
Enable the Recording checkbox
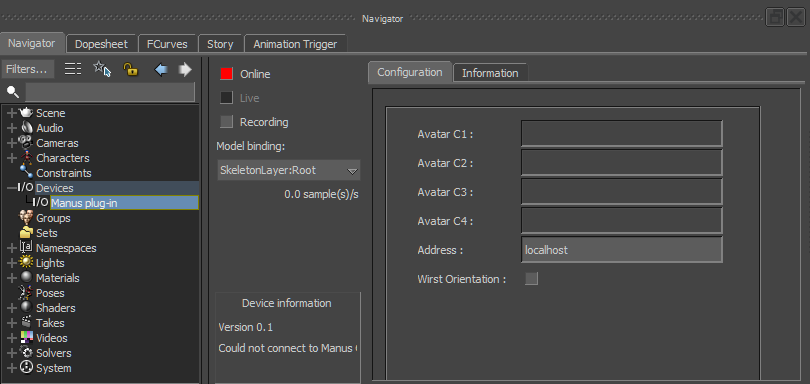pos(226,122)
